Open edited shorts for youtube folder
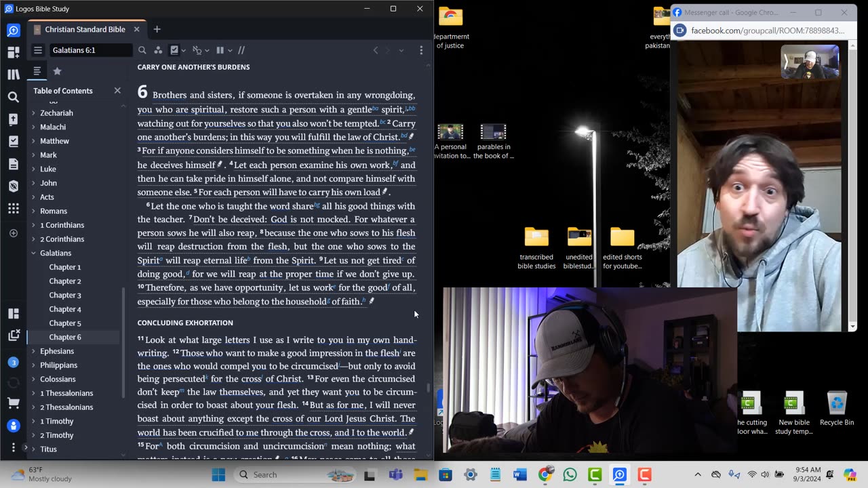Viewport: 868px width, 488px height. (x=623, y=247)
